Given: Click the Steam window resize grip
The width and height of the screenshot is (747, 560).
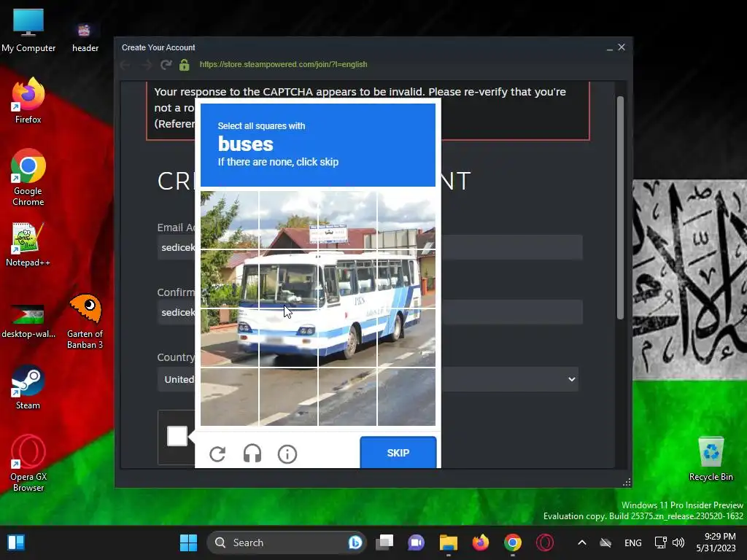Looking at the screenshot, I should click(627, 482).
